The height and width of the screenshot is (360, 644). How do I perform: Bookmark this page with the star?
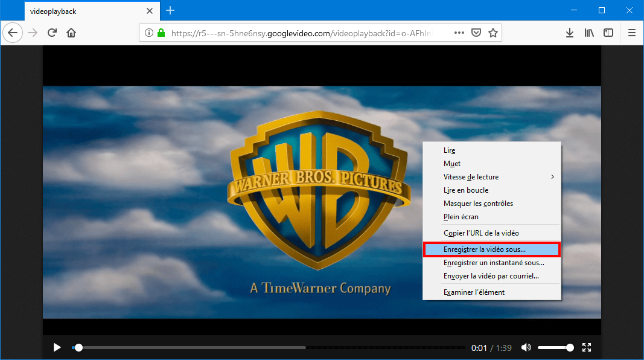point(493,33)
